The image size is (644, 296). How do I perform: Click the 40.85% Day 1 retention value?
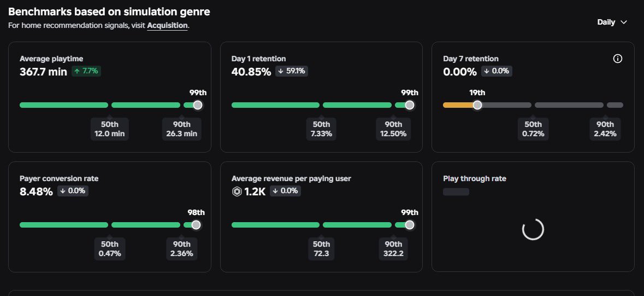click(251, 72)
